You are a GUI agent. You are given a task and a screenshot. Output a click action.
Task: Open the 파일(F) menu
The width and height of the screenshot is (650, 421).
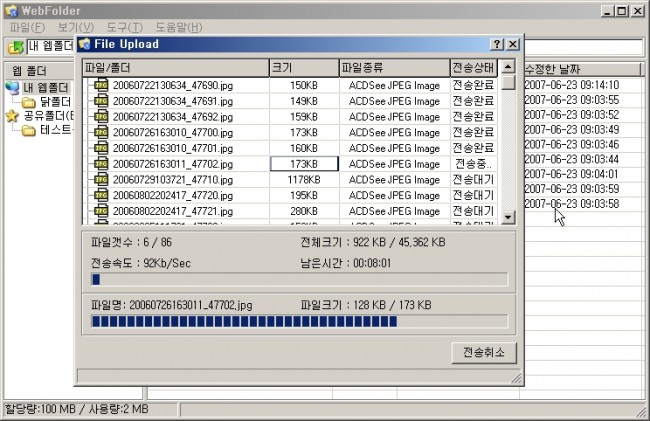[27, 27]
